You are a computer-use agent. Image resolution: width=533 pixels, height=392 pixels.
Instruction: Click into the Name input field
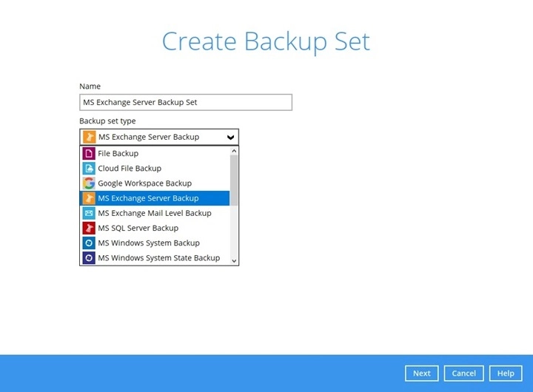point(186,102)
